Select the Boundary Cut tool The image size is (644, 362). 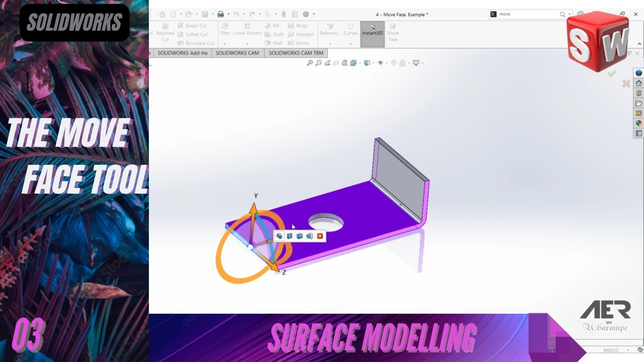click(x=196, y=43)
